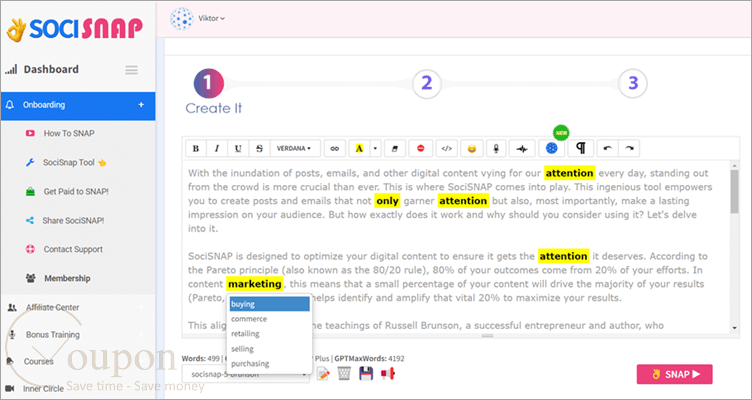Click the wrench icon beside SociSnap Tool

(x=30, y=163)
